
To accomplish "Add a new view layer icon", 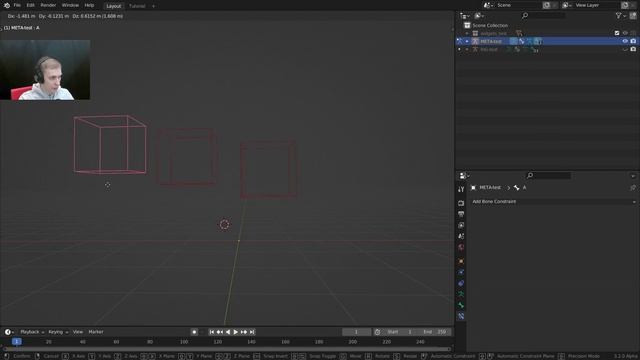I will pyautogui.click(x=625, y=5).
